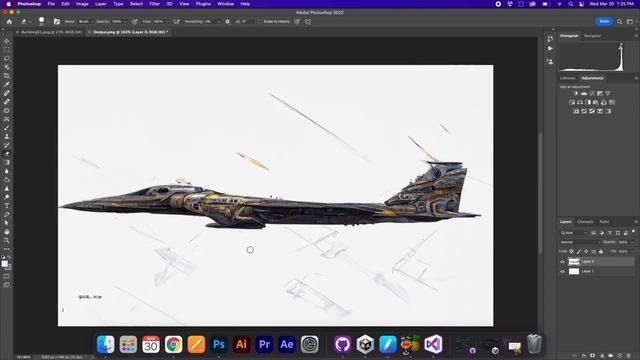The image size is (640, 360).
Task: Click the Share button
Action: click(604, 21)
